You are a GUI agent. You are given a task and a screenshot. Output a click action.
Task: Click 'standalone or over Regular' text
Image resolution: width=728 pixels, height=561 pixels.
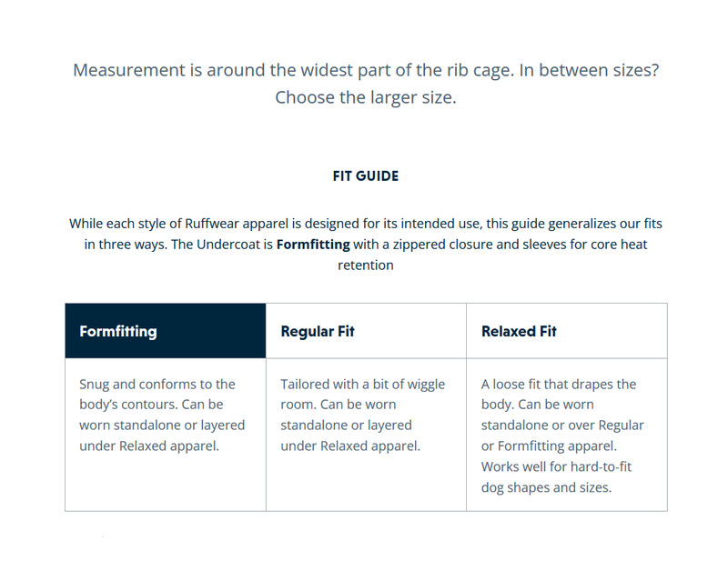(562, 426)
